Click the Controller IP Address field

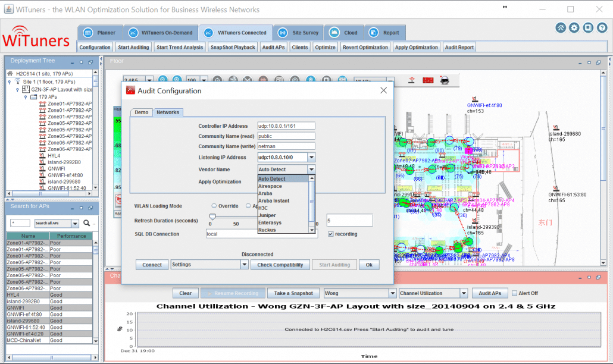[x=286, y=125]
